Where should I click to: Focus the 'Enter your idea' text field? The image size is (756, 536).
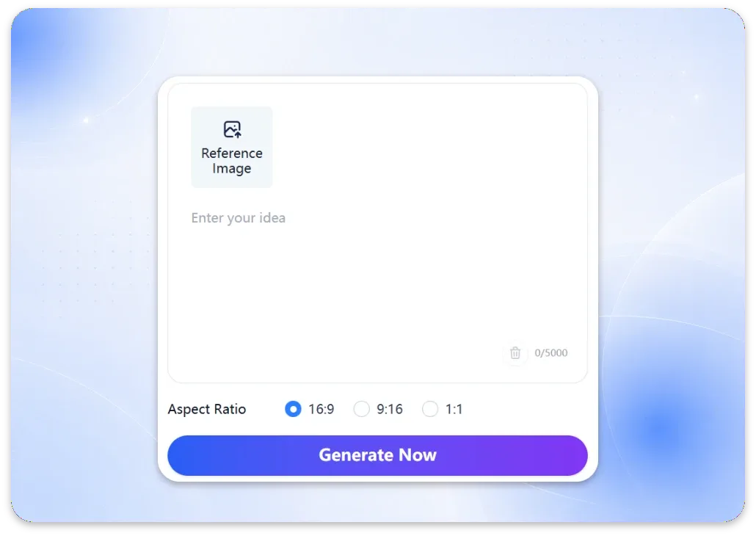[x=377, y=280]
